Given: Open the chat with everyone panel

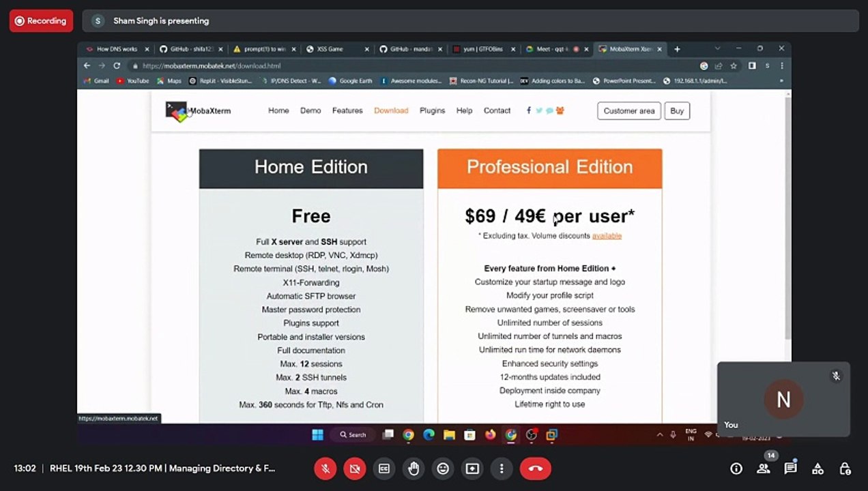Looking at the screenshot, I should (x=791, y=468).
